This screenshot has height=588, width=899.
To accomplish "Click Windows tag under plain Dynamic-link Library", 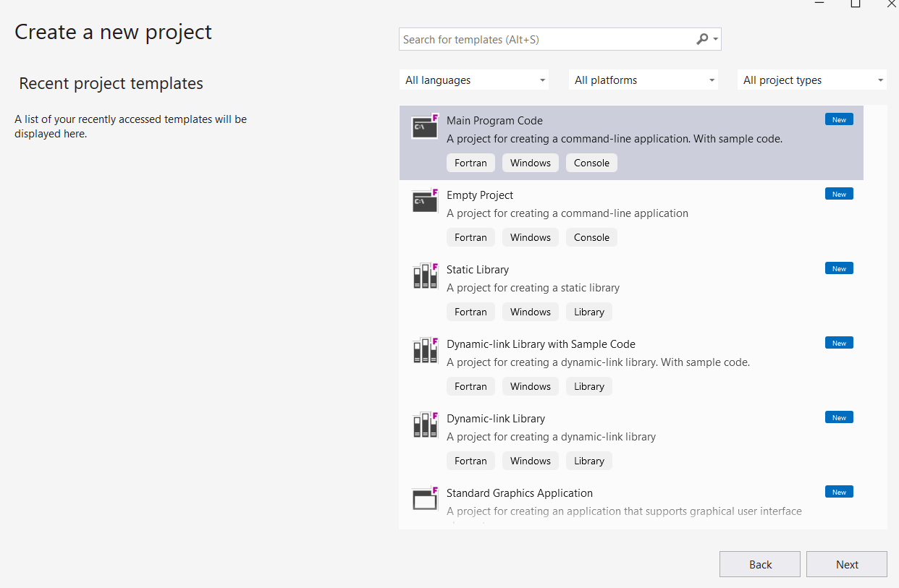I will (x=531, y=461).
